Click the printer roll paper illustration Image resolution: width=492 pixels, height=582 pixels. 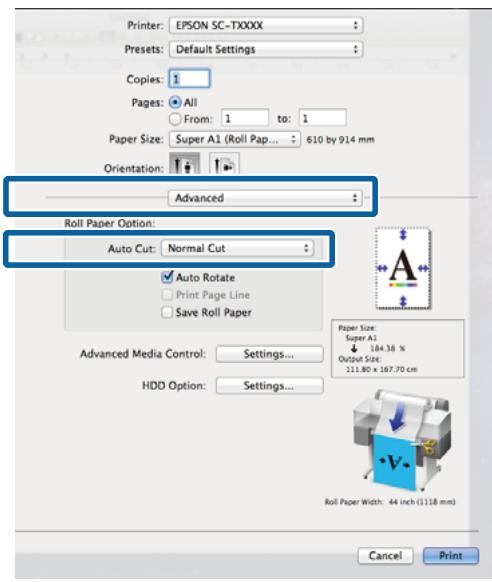pyautogui.click(x=401, y=440)
